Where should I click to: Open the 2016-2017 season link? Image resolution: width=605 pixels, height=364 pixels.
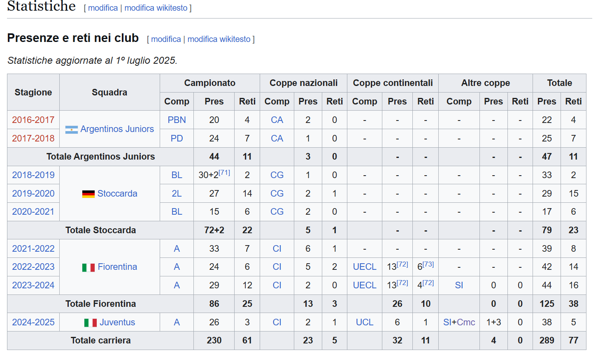[33, 120]
